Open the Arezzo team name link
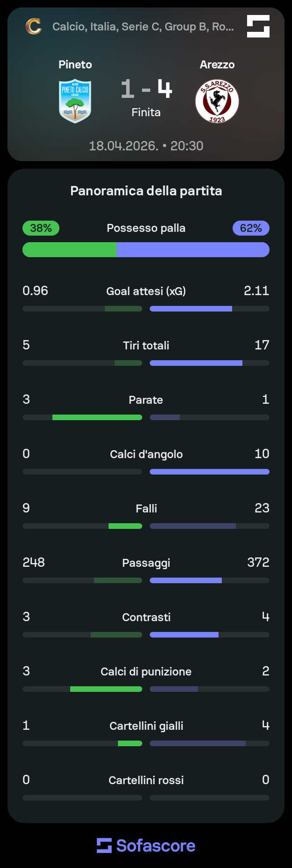The width and height of the screenshot is (292, 868). [217, 65]
